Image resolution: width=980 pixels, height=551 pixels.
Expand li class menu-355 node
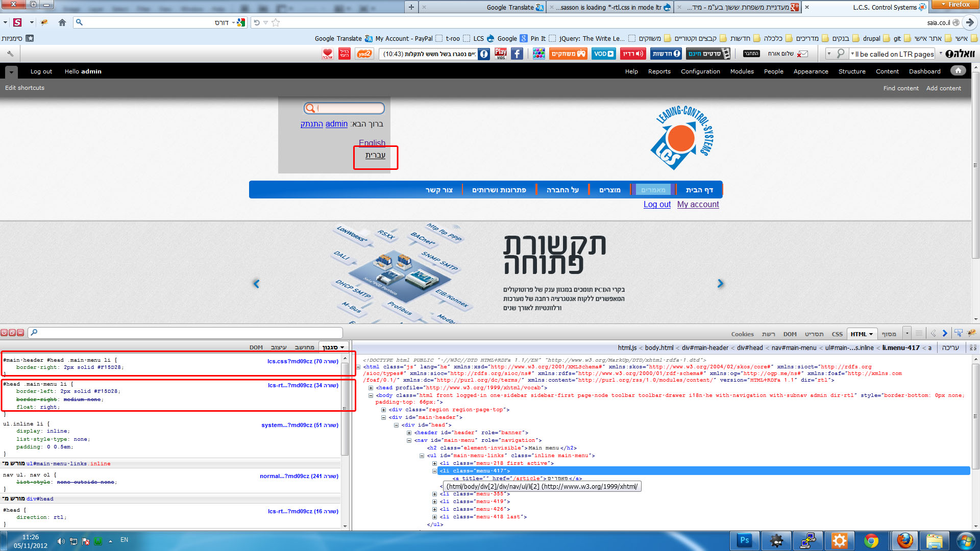tap(435, 494)
